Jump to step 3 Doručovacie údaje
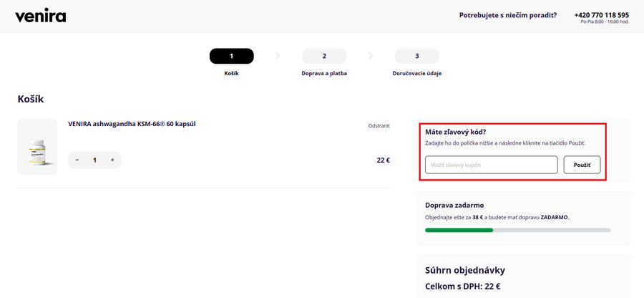 pyautogui.click(x=417, y=56)
